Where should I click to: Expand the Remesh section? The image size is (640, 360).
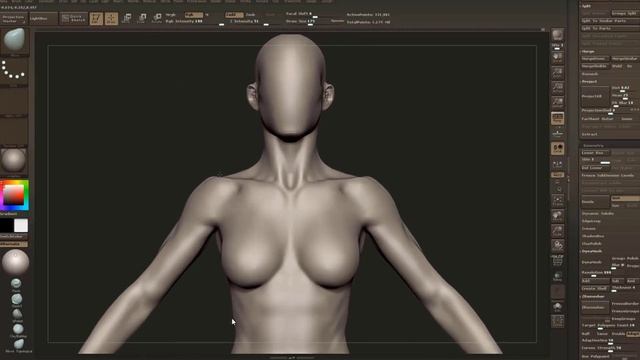click(x=590, y=74)
